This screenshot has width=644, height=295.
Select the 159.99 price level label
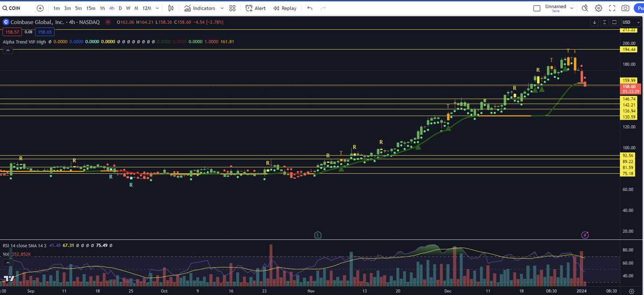pyautogui.click(x=628, y=80)
